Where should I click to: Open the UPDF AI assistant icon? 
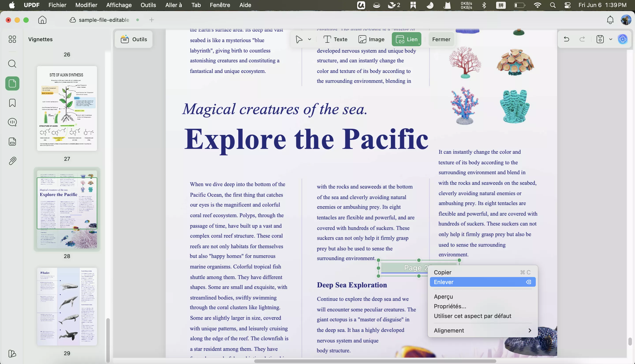pyautogui.click(x=623, y=39)
